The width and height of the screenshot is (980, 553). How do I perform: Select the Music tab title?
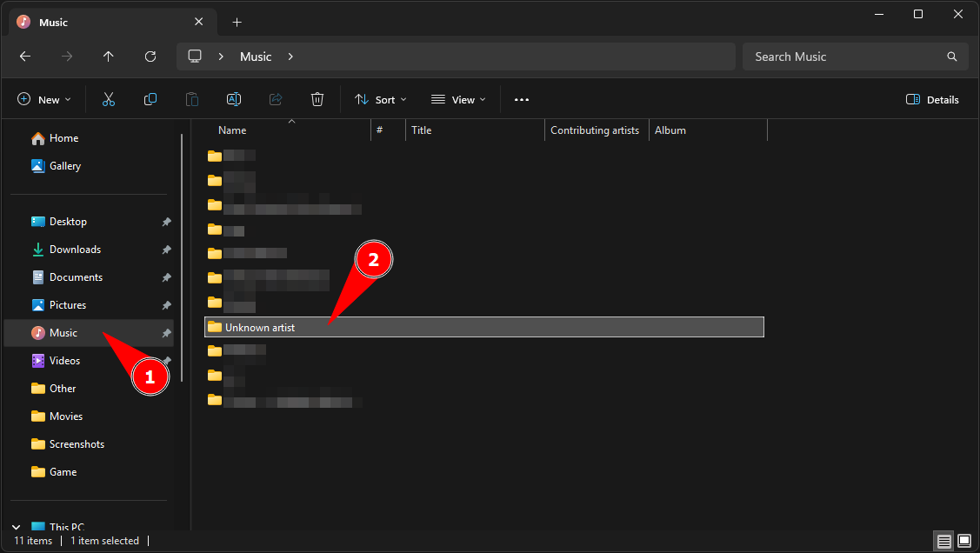54,22
